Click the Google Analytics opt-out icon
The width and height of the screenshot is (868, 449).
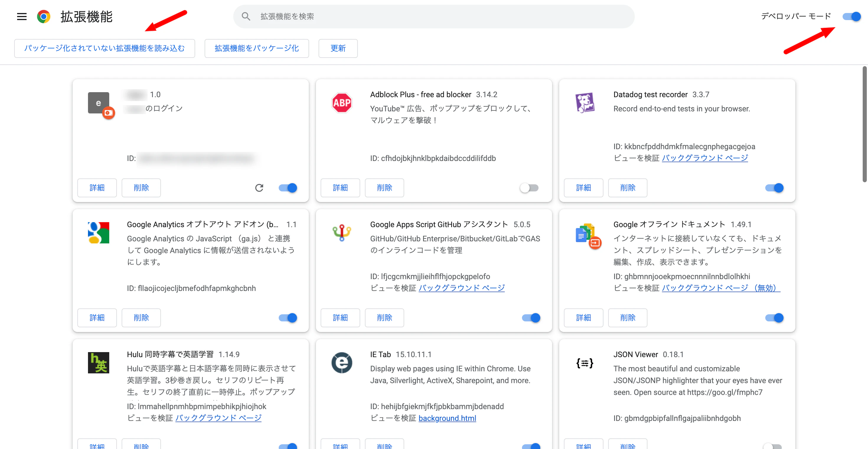pos(99,232)
